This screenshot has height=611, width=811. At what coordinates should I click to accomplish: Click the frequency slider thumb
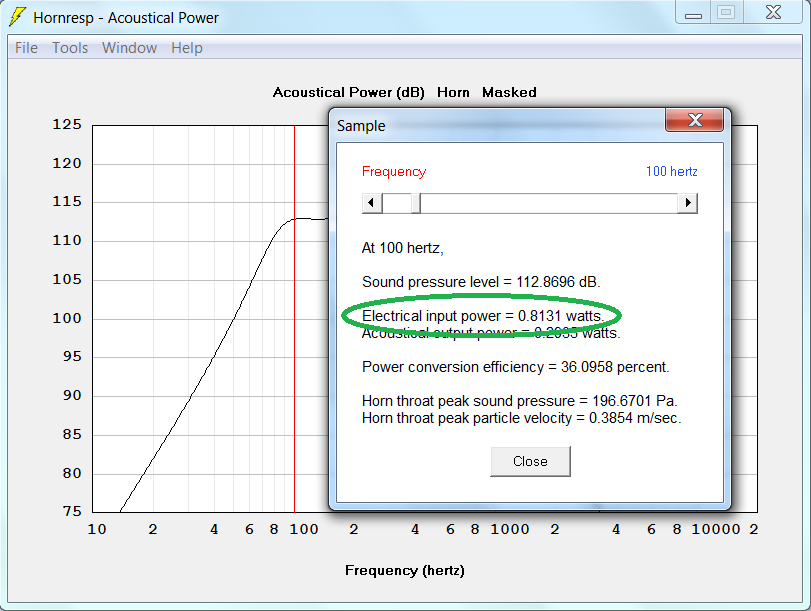tap(416, 203)
